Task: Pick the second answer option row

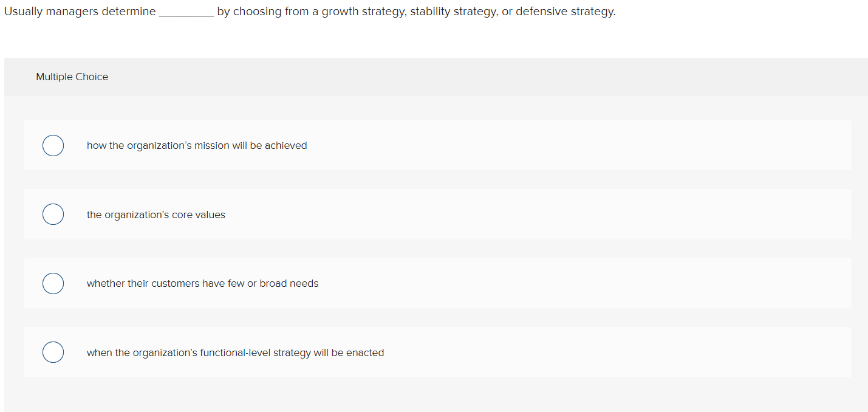Action: (425, 214)
